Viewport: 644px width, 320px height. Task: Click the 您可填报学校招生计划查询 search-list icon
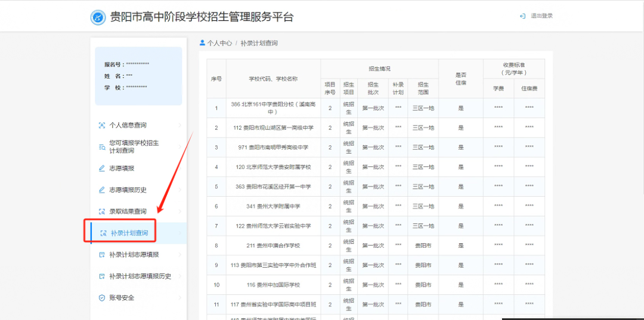click(x=103, y=147)
